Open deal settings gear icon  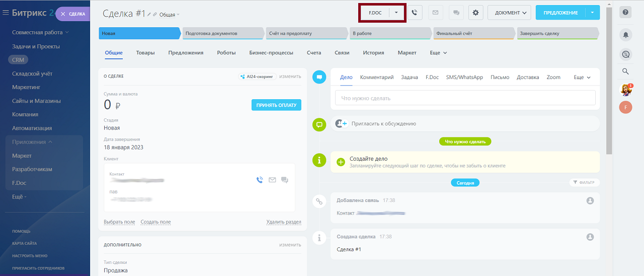pyautogui.click(x=476, y=13)
